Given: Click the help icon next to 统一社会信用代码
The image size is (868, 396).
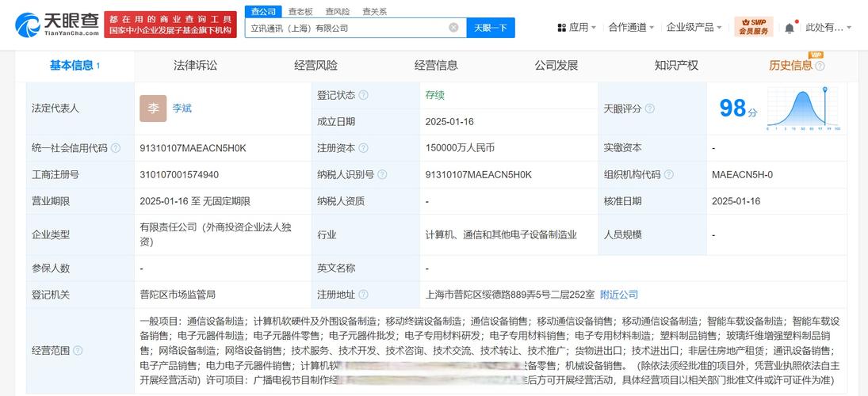Looking at the screenshot, I should pos(116,148).
